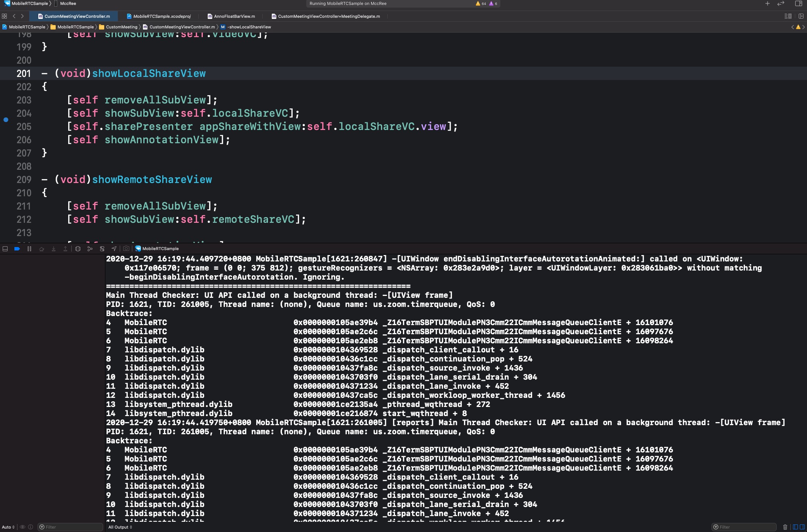807x532 pixels.
Task: Open the All Output dropdown
Action: click(x=120, y=527)
